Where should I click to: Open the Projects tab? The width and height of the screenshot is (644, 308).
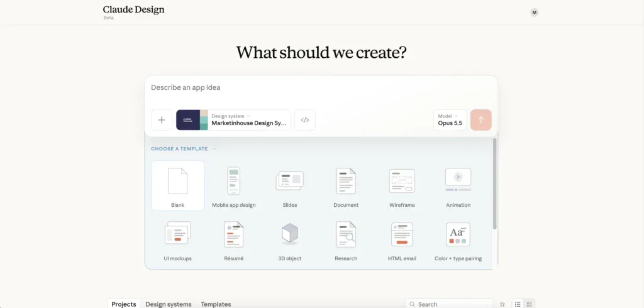(x=124, y=304)
